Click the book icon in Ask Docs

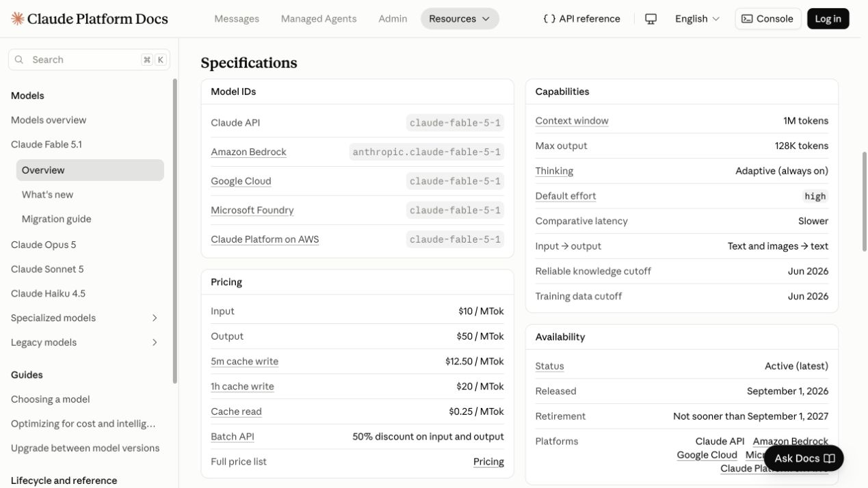coord(829,459)
